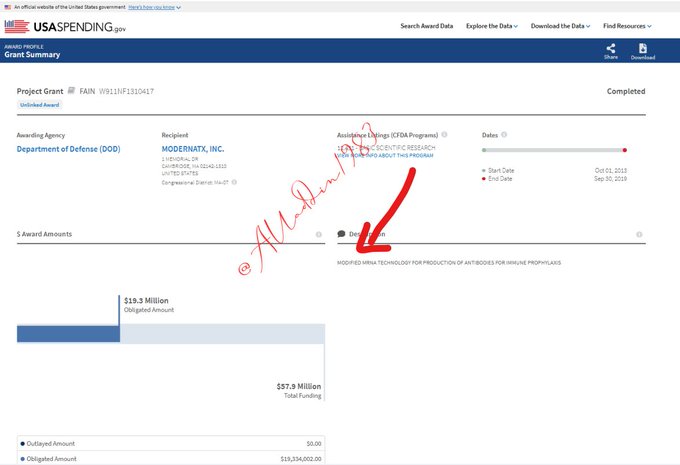Click the info icon in Description header
680x465 pixels.
[x=639, y=234]
